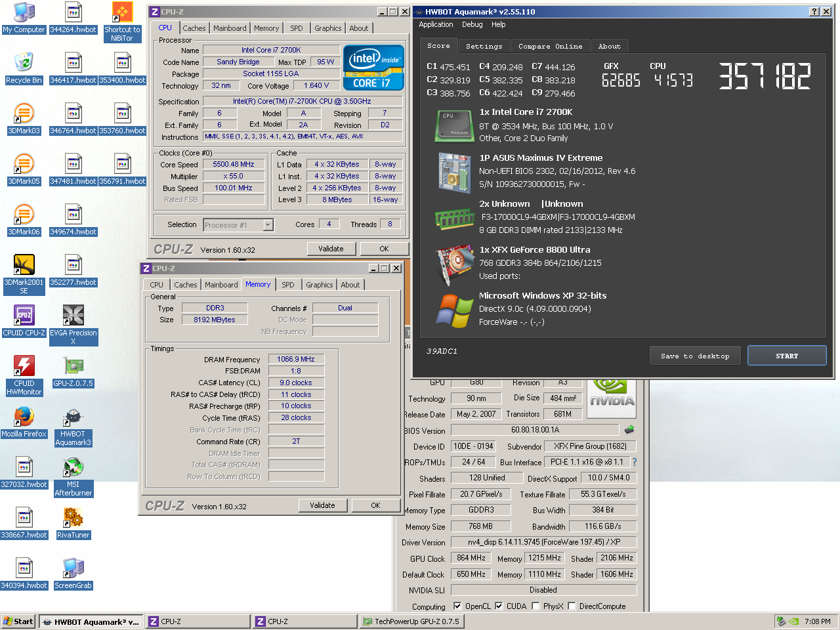Launch 3DMark06 desktop shortcut
Viewport: 840px width, 630px height.
point(24,220)
